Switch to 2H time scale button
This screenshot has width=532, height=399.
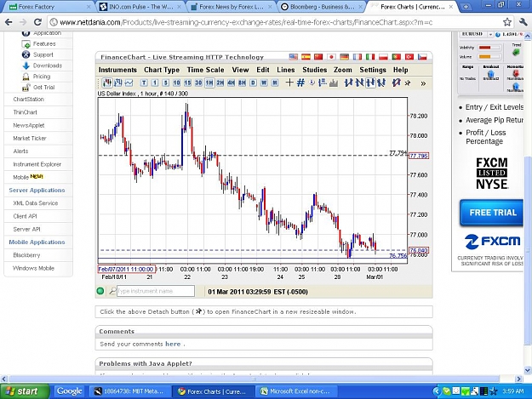tap(220, 83)
